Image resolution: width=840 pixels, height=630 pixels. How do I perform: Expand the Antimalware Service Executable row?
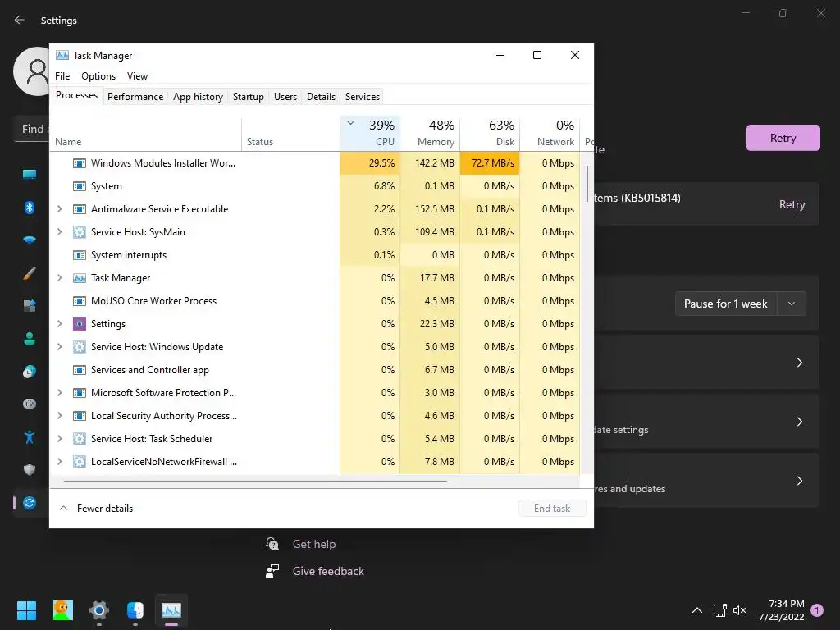point(59,209)
